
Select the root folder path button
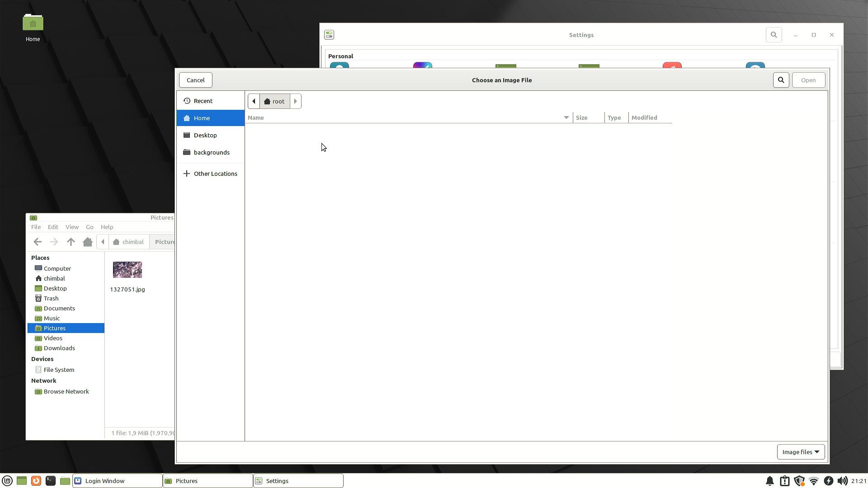[274, 101]
